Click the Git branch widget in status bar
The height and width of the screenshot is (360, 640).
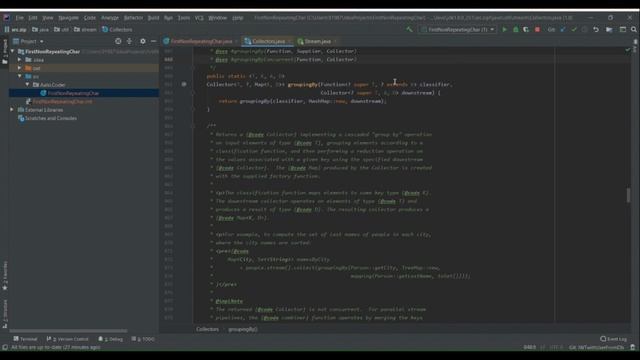pos(596,347)
